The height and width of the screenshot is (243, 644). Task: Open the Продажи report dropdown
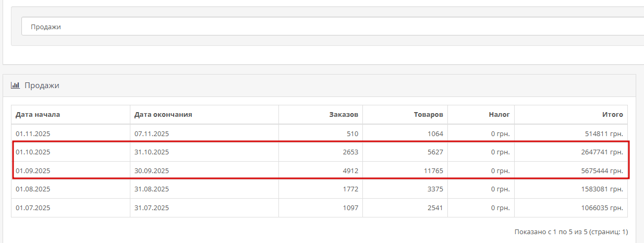332,27
